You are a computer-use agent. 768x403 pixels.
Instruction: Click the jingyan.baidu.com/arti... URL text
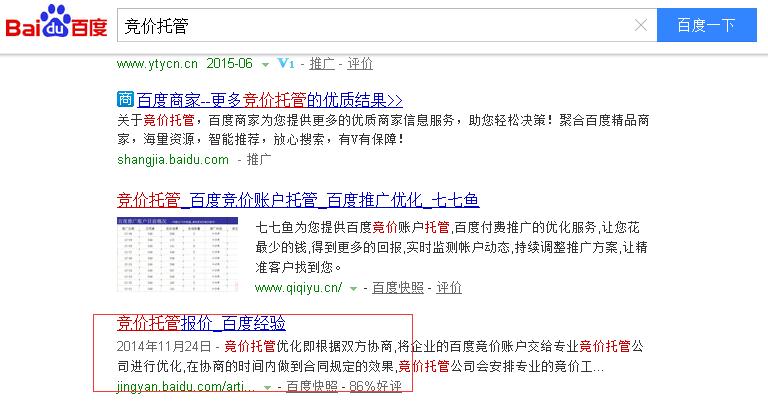186,386
